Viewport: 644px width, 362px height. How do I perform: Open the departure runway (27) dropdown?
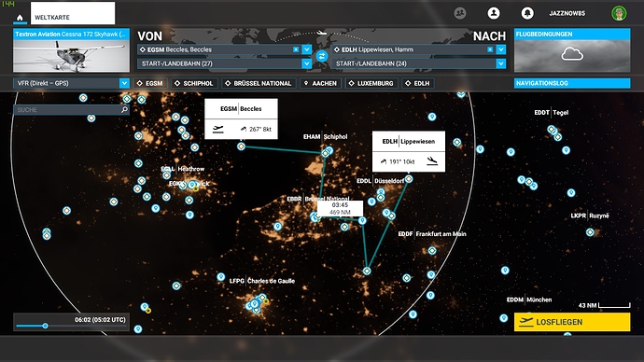pyautogui.click(x=224, y=63)
